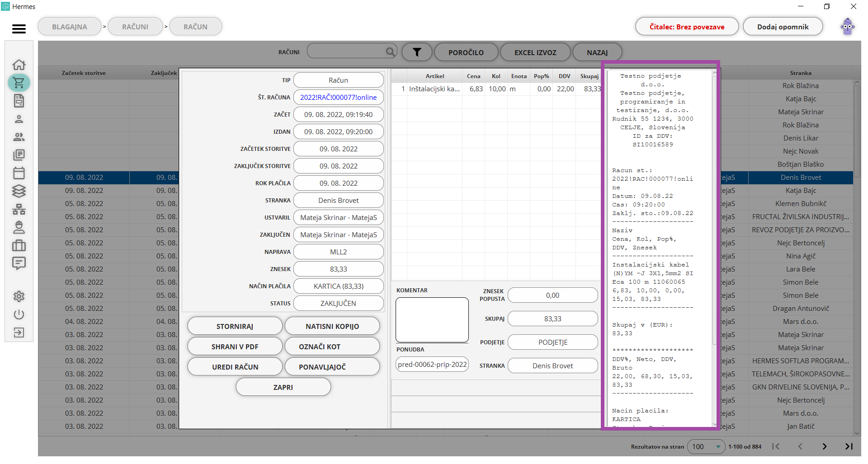Viewport: 868px width, 464px height.
Task: Open the worker with badge sidebar icon
Action: 19,227
